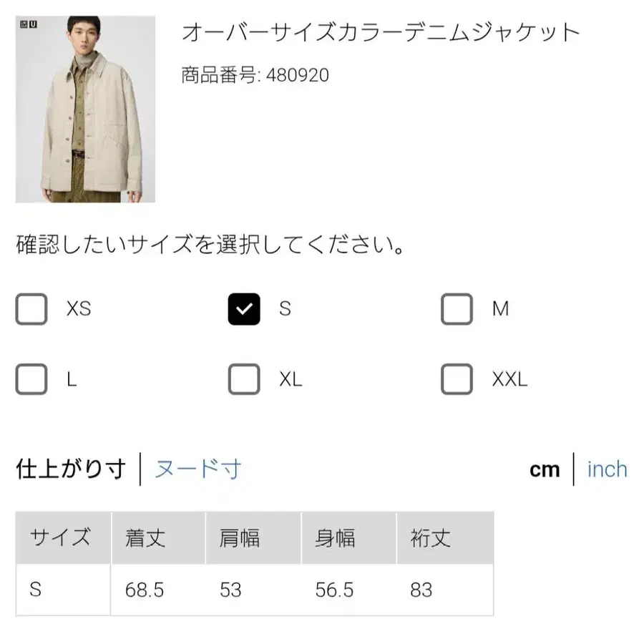
Task: Select the cm unit option
Action: click(545, 469)
